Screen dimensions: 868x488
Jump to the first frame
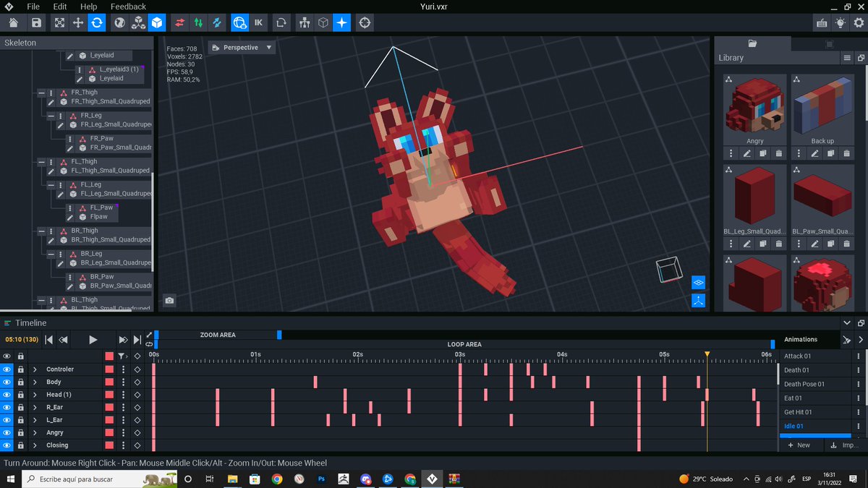tap(48, 339)
